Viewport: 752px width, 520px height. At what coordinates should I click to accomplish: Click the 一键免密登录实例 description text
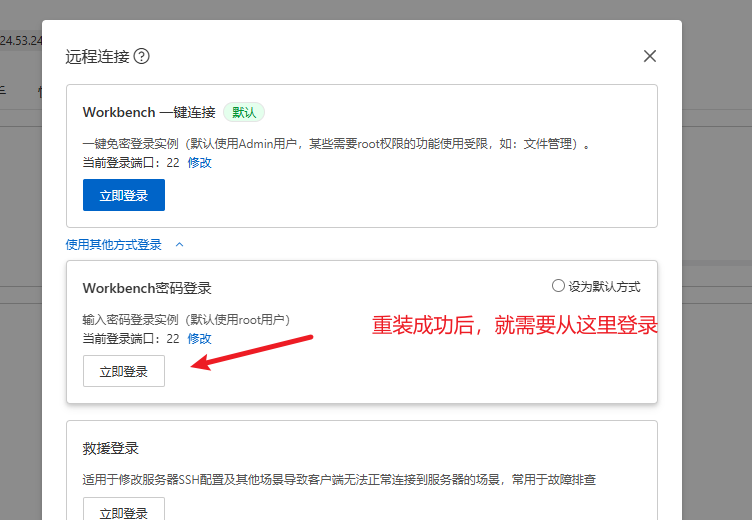(x=337, y=143)
